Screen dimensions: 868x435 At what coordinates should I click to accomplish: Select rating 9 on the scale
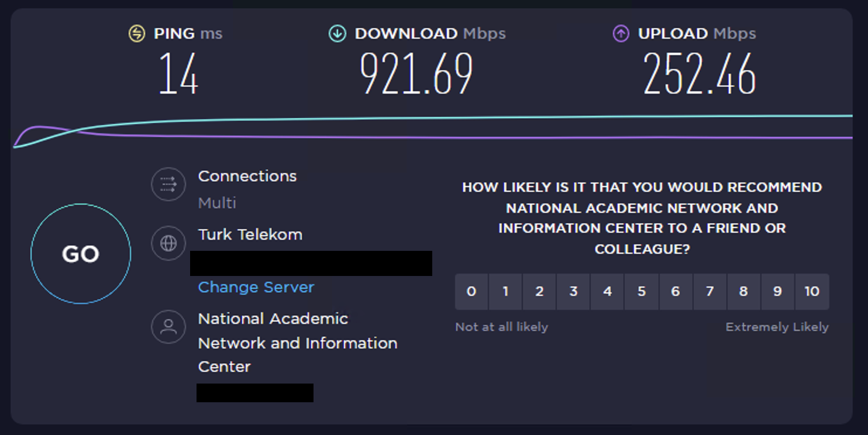(777, 291)
